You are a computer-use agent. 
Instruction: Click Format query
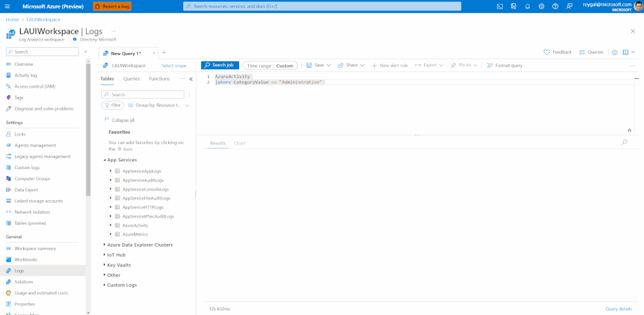point(504,65)
